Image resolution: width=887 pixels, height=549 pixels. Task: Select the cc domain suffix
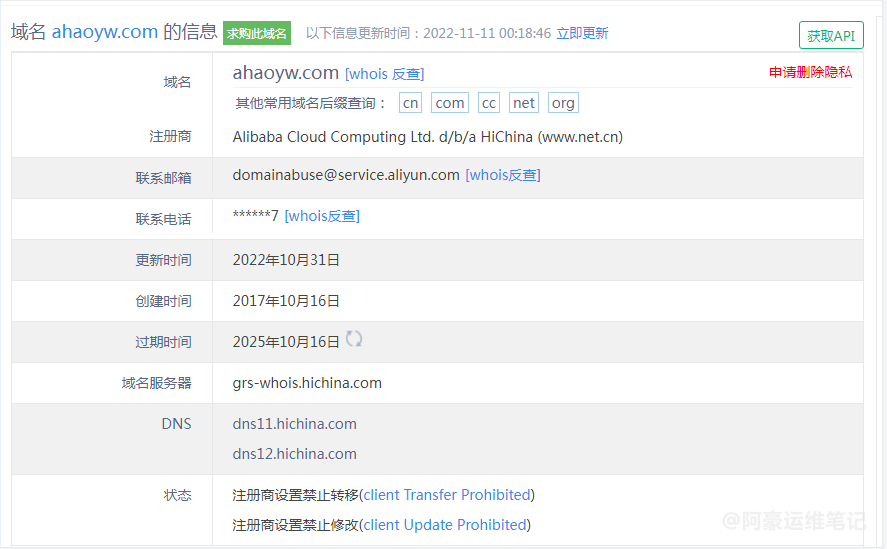click(488, 103)
